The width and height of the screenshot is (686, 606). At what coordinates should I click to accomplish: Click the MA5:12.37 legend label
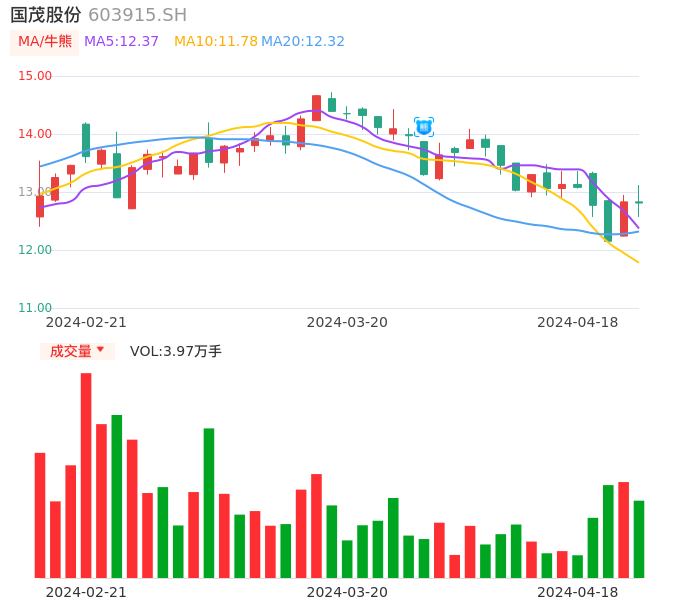click(121, 42)
